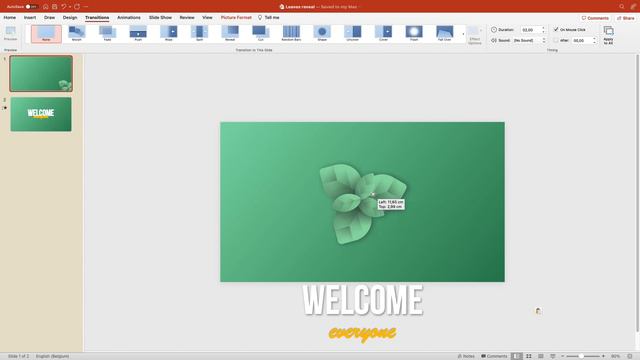Open Effect Options dropdown

point(475,35)
